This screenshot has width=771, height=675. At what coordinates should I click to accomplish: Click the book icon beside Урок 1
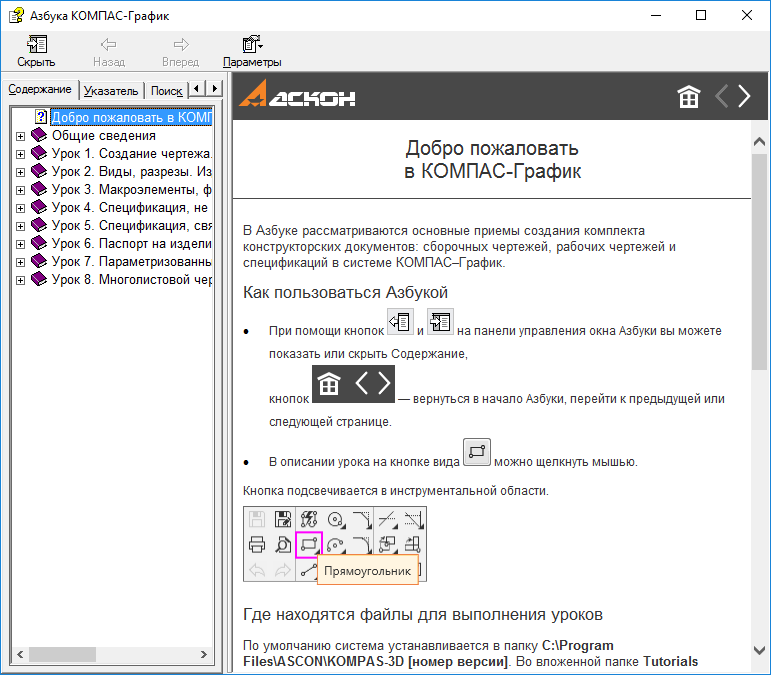point(39,154)
